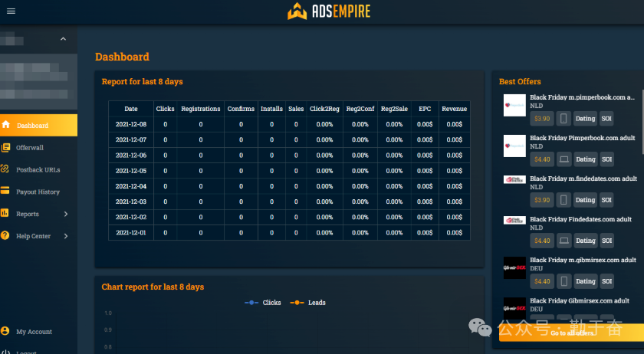The width and height of the screenshot is (644, 354).
Task: Click $3.90 payout tag of m.findedates.com offer
Action: [542, 200]
